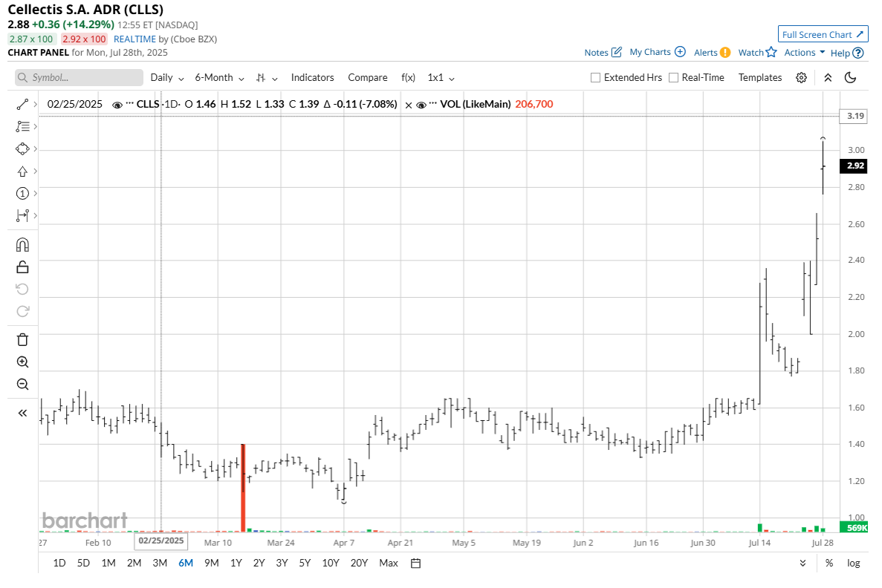This screenshot has width=882, height=588.
Task: Click the My Charts plus icon
Action: (x=680, y=52)
